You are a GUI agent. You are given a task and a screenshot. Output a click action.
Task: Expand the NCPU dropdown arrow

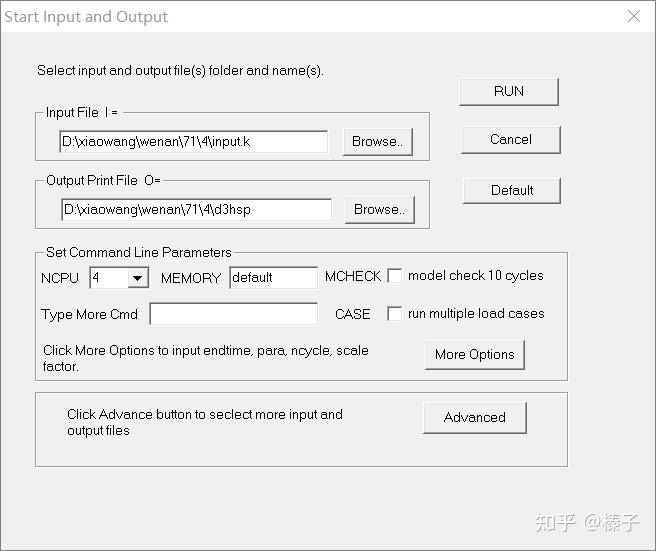[138, 278]
